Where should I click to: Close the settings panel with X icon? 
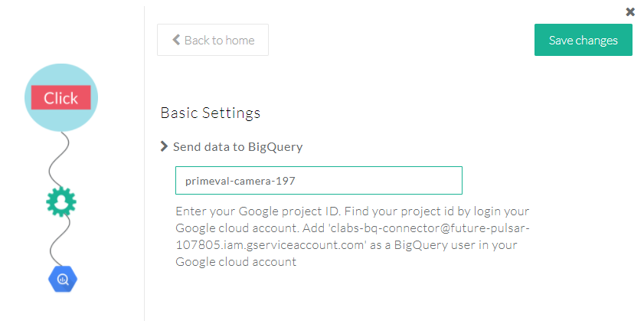(630, 11)
